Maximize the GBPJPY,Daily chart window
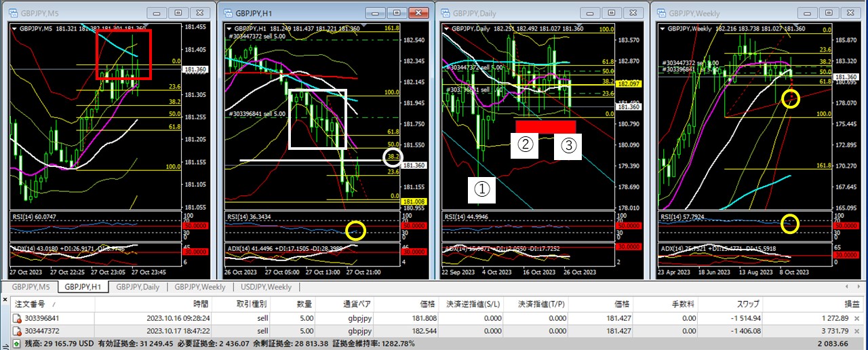The width and height of the screenshot is (868, 350). click(612, 12)
